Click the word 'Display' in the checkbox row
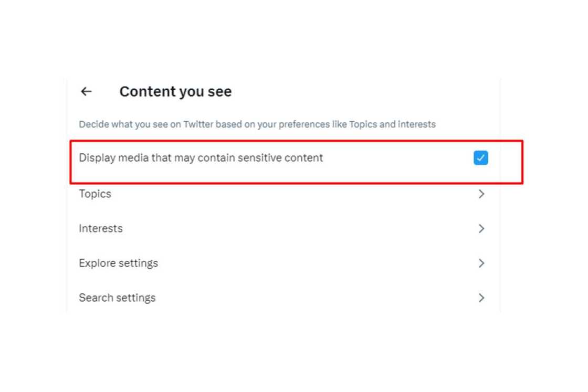This screenshot has width=588, height=392. (x=97, y=157)
